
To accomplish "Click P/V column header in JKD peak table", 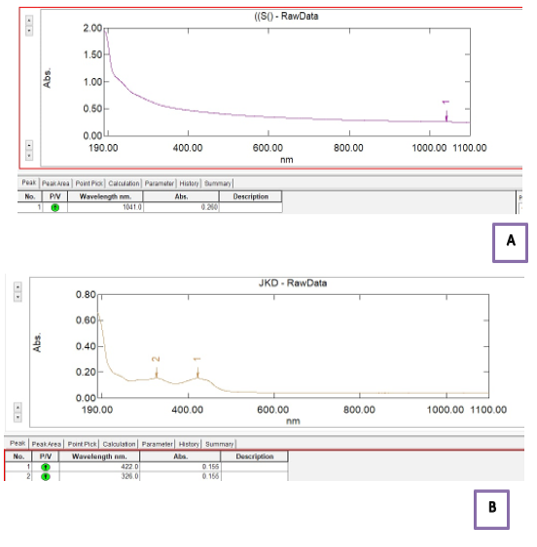I will coord(45,457).
